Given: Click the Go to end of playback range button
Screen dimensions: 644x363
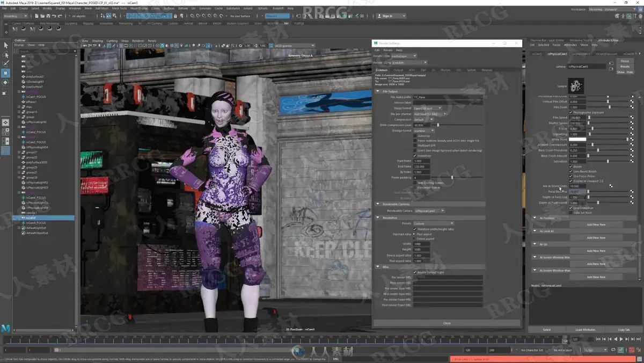Looking at the screenshot, I should [638, 339].
